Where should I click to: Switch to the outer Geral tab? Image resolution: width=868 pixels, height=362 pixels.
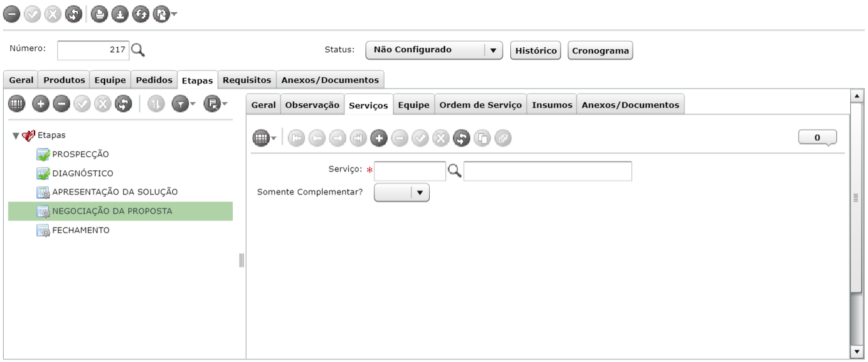[x=21, y=80]
